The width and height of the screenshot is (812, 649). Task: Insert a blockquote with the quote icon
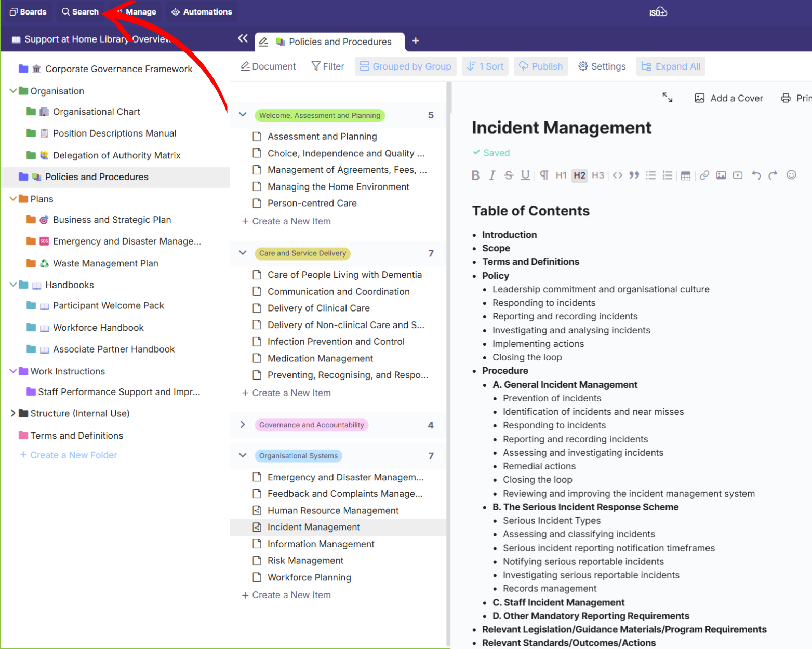tap(634, 175)
